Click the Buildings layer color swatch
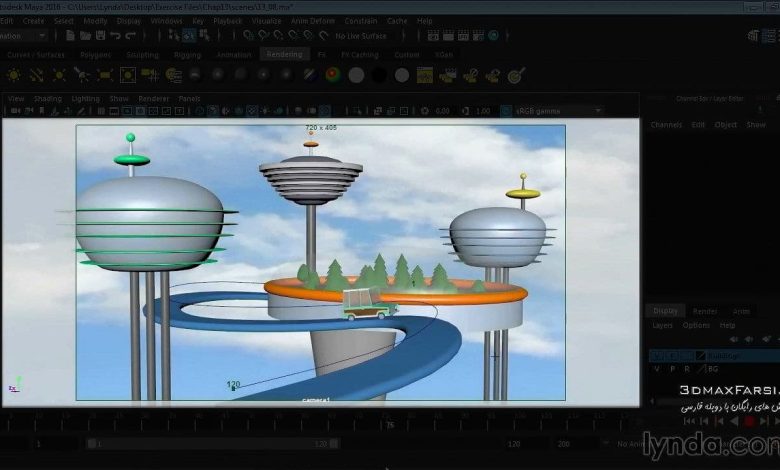The width and height of the screenshot is (780, 470). (701, 356)
